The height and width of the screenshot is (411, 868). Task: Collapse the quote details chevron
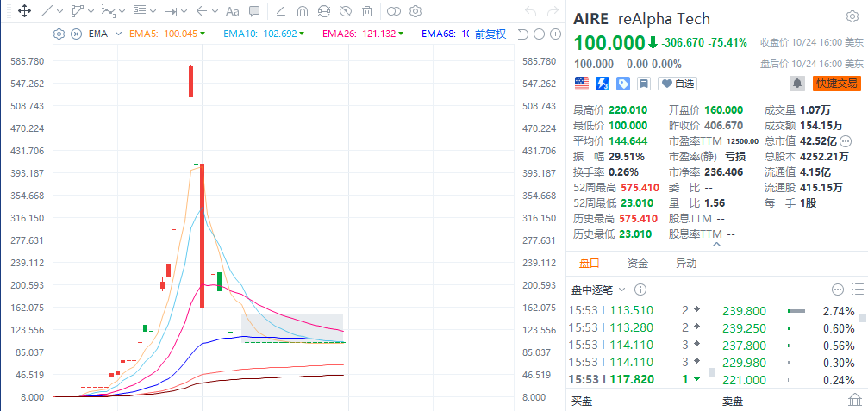click(x=717, y=244)
